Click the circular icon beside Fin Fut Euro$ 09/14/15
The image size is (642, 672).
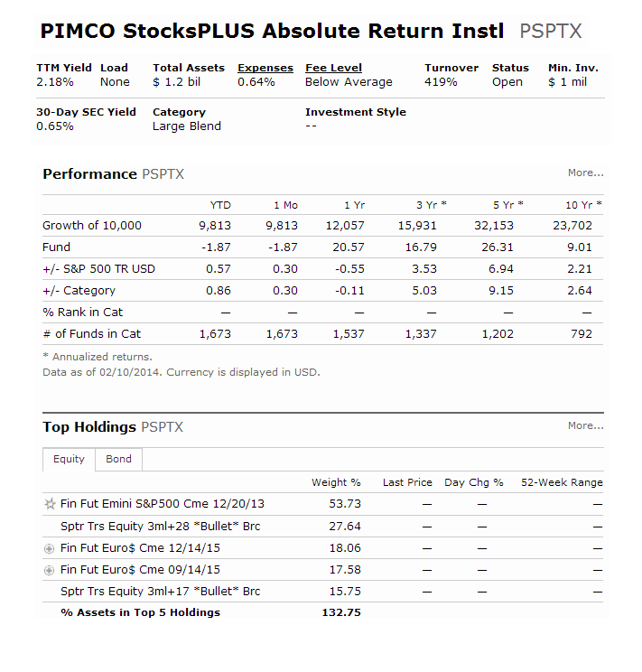[x=50, y=571]
